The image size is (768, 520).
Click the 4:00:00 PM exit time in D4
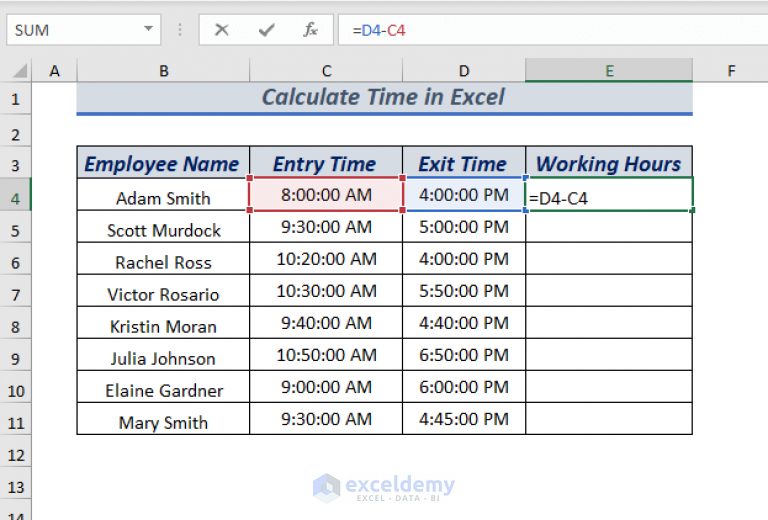coord(464,194)
